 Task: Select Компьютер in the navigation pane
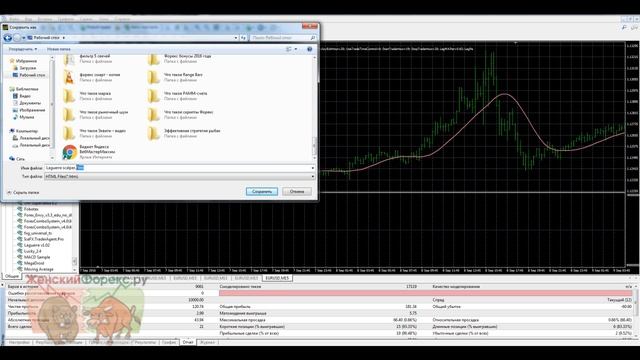click(x=24, y=131)
